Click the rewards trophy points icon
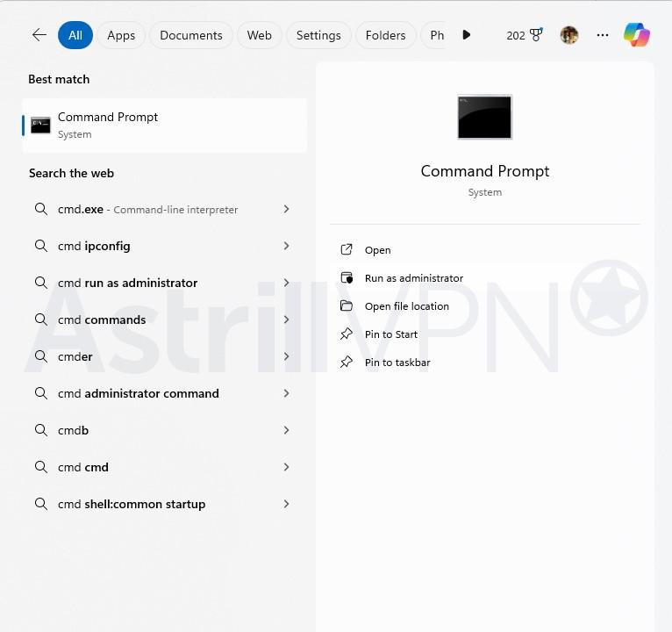 pyautogui.click(x=536, y=35)
